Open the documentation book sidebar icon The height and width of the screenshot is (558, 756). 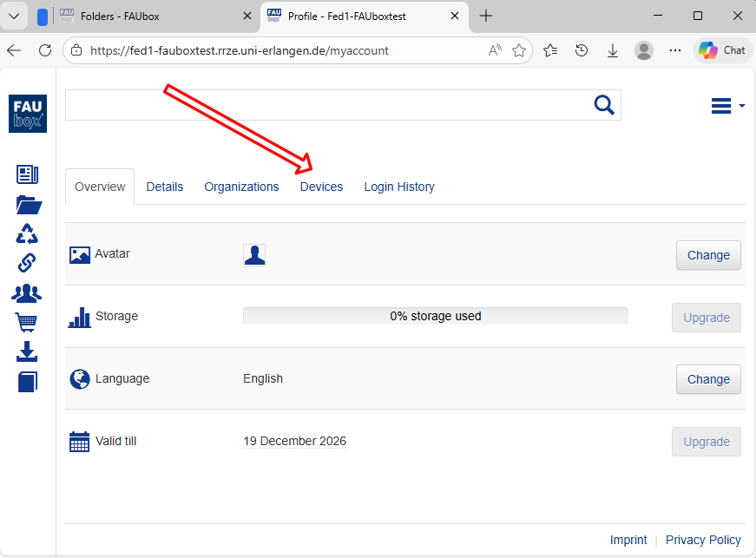coord(28,382)
